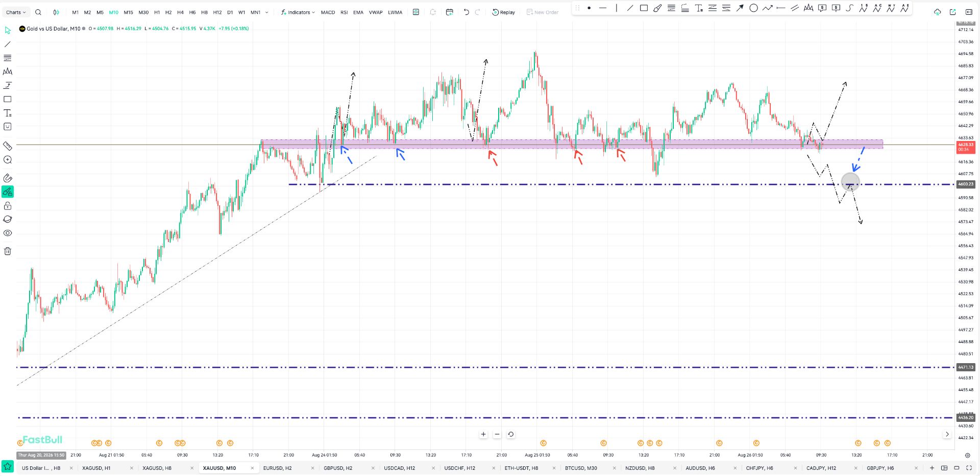Switch to the XAGUSD, H1 tab
The image size is (980, 476).
96,468
